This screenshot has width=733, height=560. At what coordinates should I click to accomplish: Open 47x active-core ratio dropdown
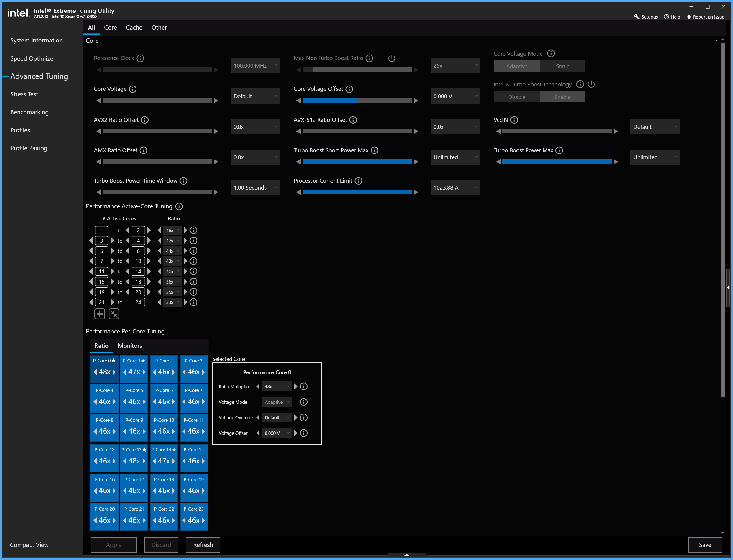pyautogui.click(x=173, y=241)
